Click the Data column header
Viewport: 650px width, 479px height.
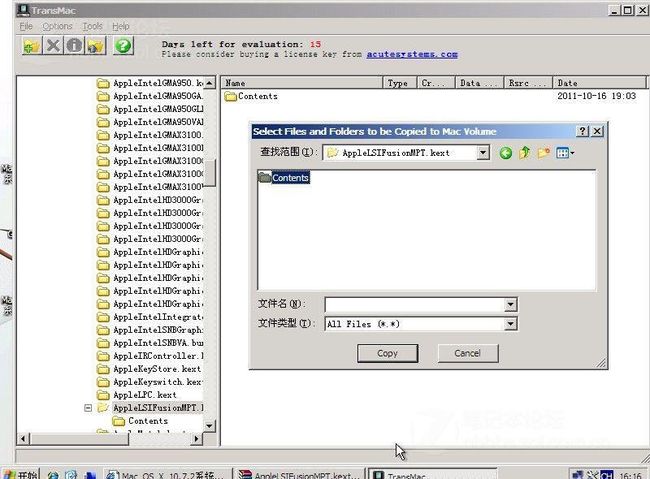[x=480, y=83]
